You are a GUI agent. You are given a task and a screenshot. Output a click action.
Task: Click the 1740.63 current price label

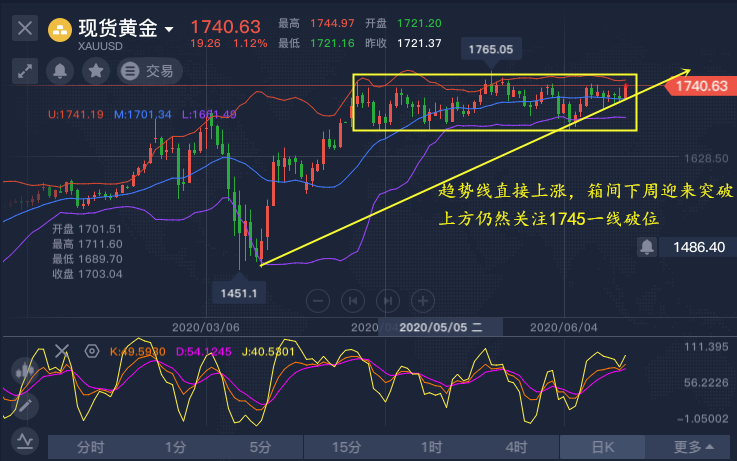pyautogui.click(x=702, y=87)
